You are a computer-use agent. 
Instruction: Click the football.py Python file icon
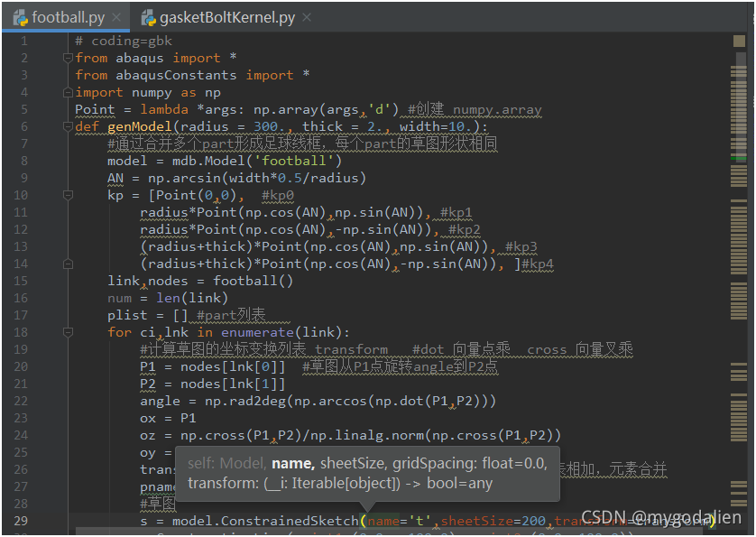19,17
